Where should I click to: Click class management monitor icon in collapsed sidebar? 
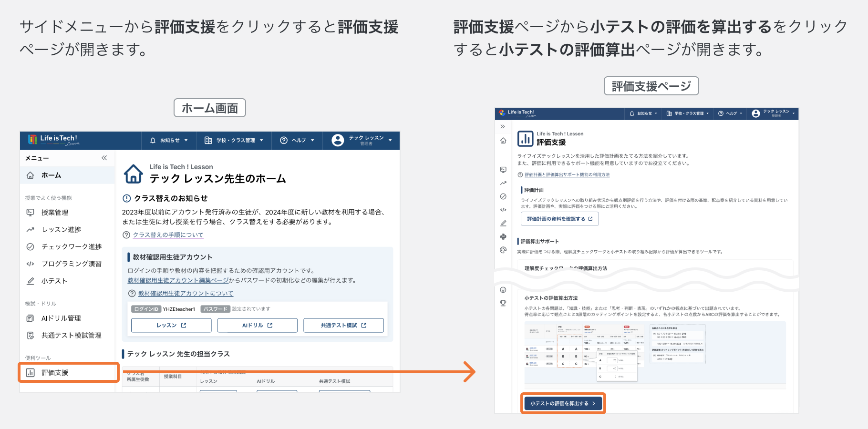pos(503,170)
